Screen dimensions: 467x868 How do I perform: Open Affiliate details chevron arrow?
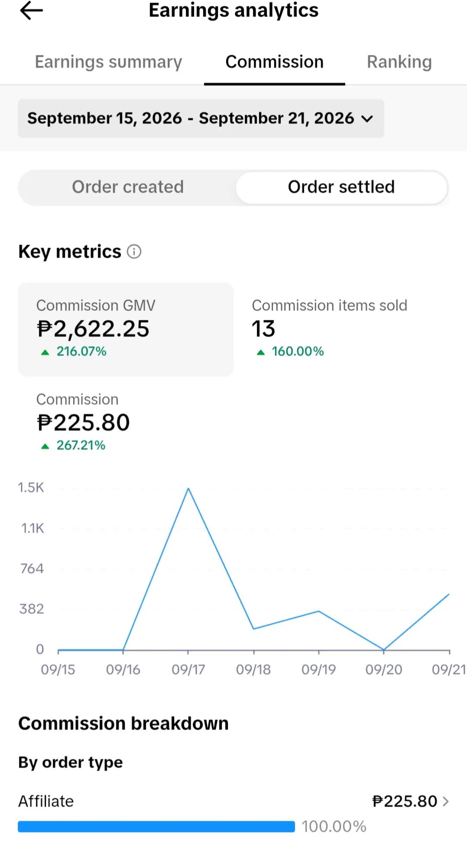446,801
